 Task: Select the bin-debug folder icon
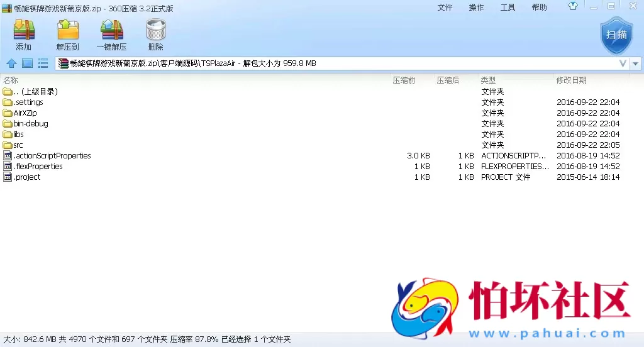point(8,124)
